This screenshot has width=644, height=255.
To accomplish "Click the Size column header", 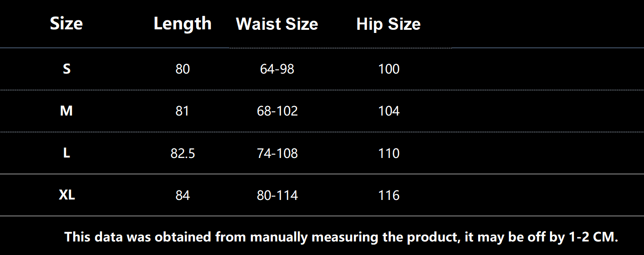I will tap(66, 23).
